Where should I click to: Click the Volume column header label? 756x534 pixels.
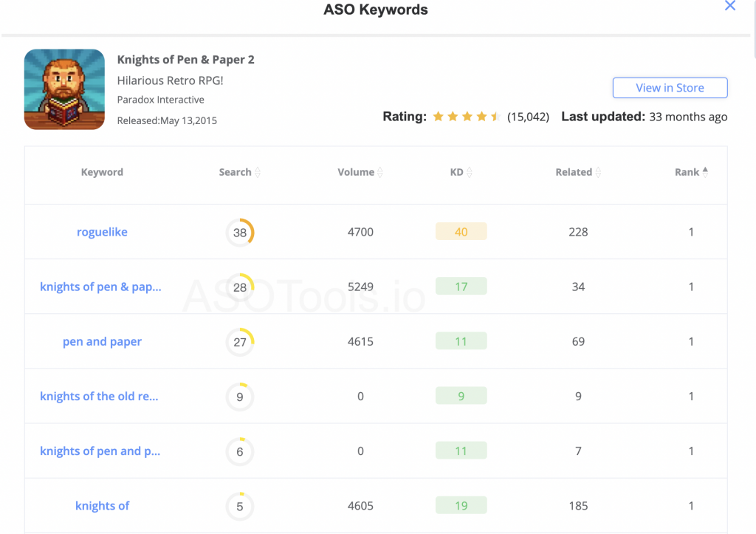(x=356, y=172)
